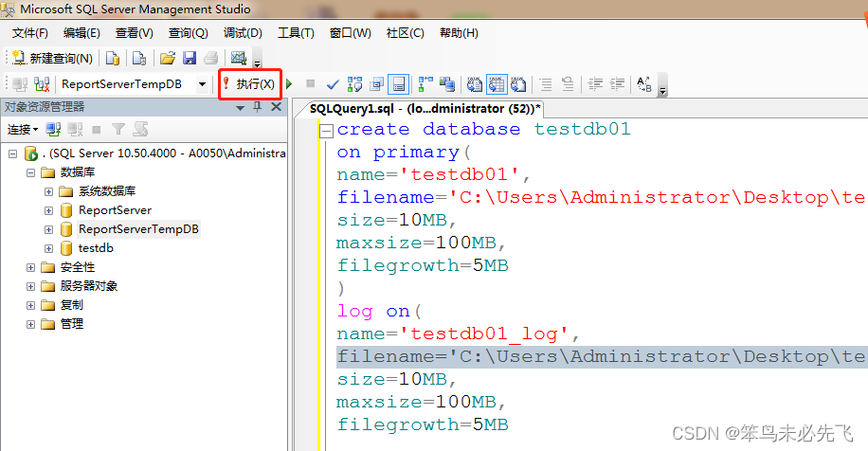Click Specify Values for Template Parameters icon
The height and width of the screenshot is (451, 868).
pos(644,84)
